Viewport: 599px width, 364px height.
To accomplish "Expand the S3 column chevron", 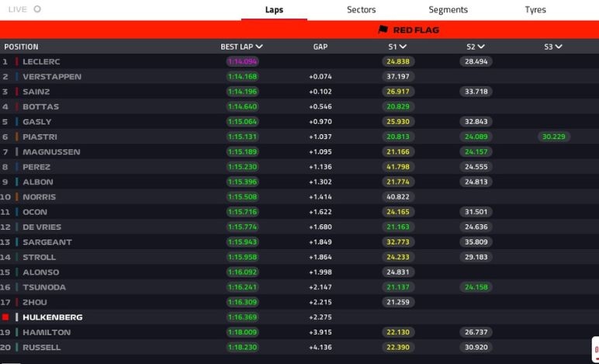I will 559,47.
